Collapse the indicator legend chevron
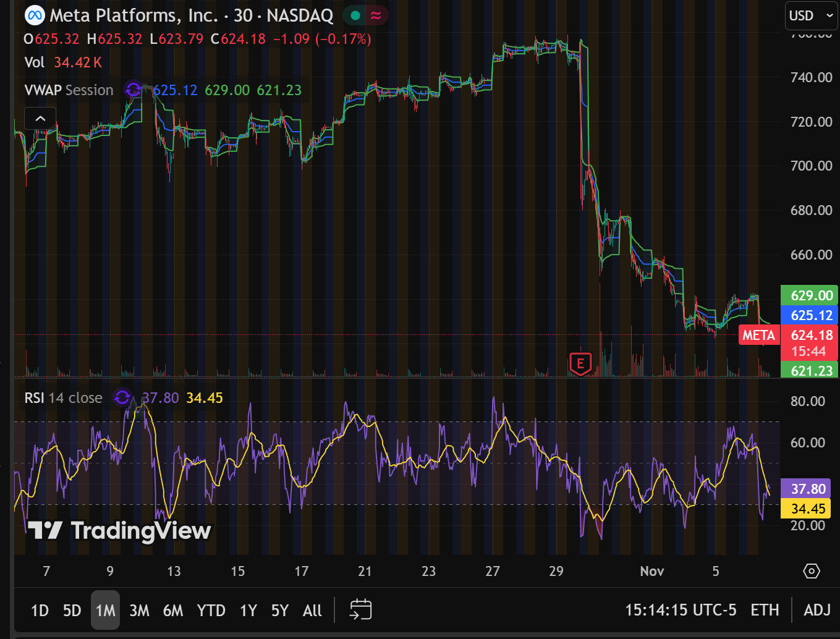Screen dimensions: 840x639 [40, 118]
